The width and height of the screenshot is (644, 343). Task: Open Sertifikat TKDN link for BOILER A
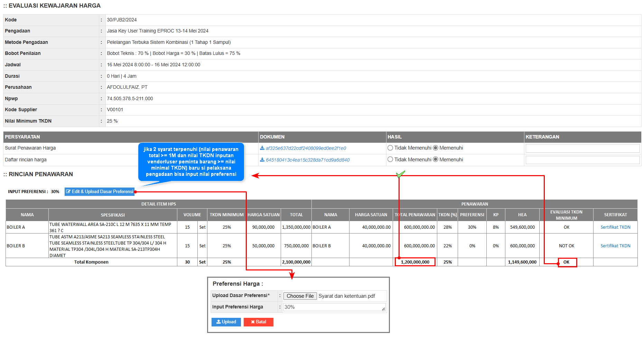point(615,227)
